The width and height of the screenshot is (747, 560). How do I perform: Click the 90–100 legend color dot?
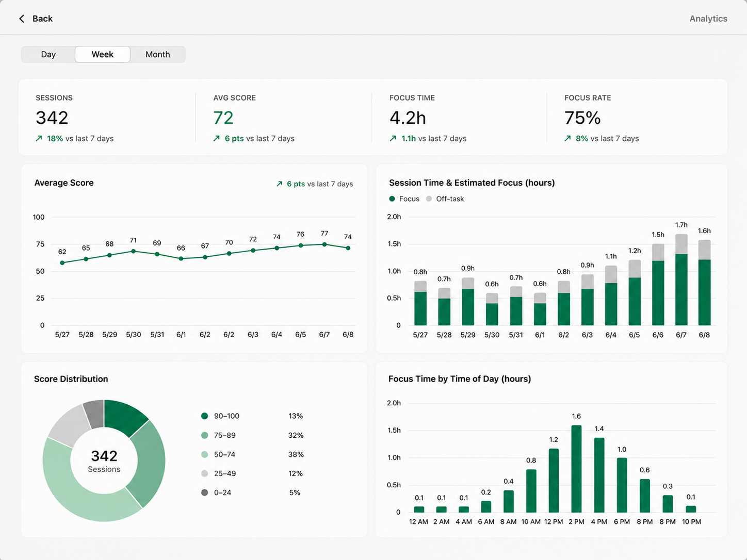click(x=204, y=416)
